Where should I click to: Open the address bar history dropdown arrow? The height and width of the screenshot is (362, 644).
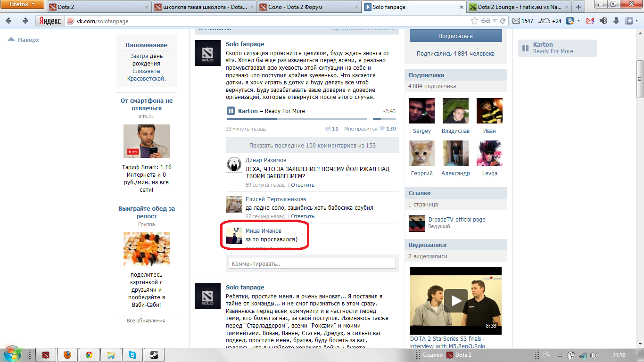coord(495,21)
